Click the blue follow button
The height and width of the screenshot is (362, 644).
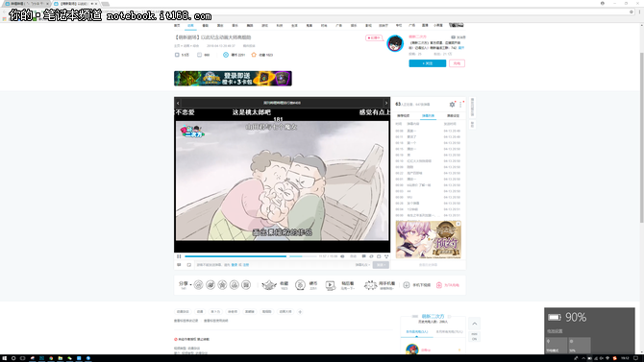tap(427, 63)
